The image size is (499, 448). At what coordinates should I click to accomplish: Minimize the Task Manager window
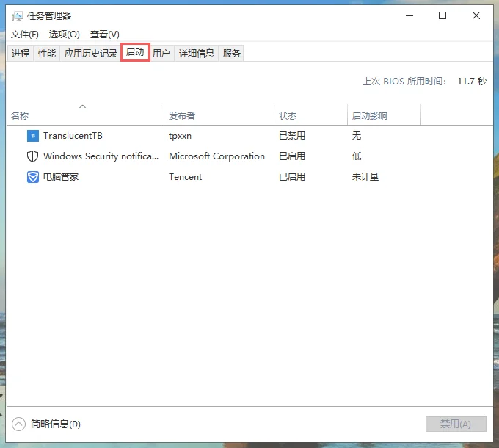coord(409,15)
